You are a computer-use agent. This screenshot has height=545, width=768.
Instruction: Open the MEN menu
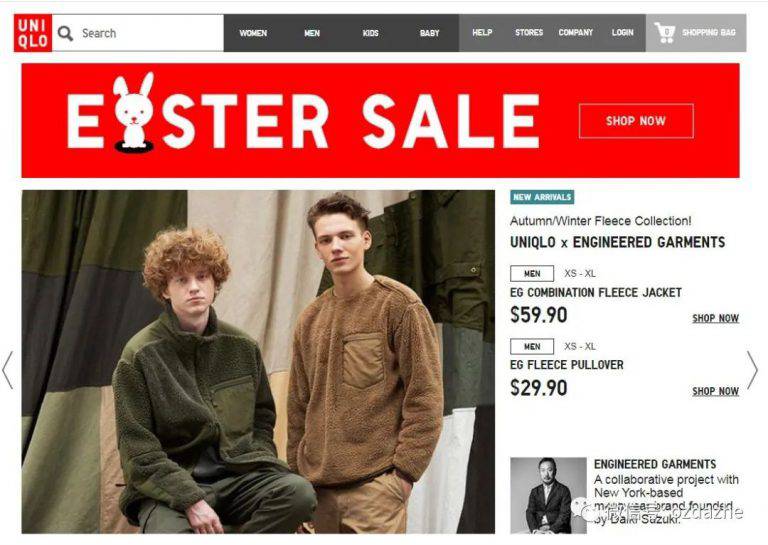[x=312, y=33]
